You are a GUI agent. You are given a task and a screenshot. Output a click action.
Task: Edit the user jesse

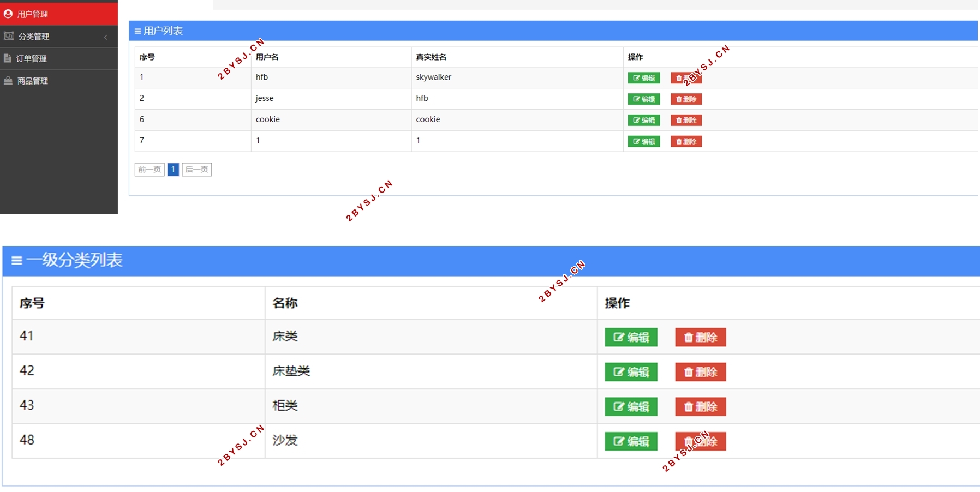tap(644, 99)
